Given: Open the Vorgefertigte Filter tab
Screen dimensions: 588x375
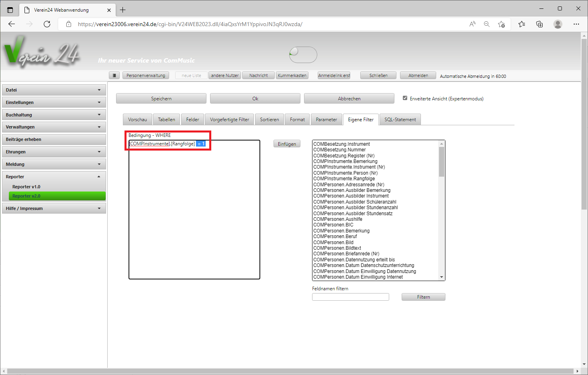Looking at the screenshot, I should click(229, 120).
